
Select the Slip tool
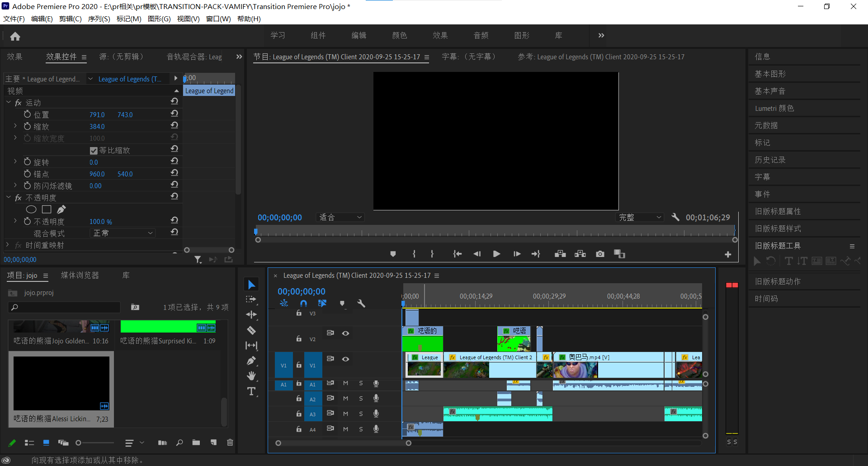click(251, 346)
